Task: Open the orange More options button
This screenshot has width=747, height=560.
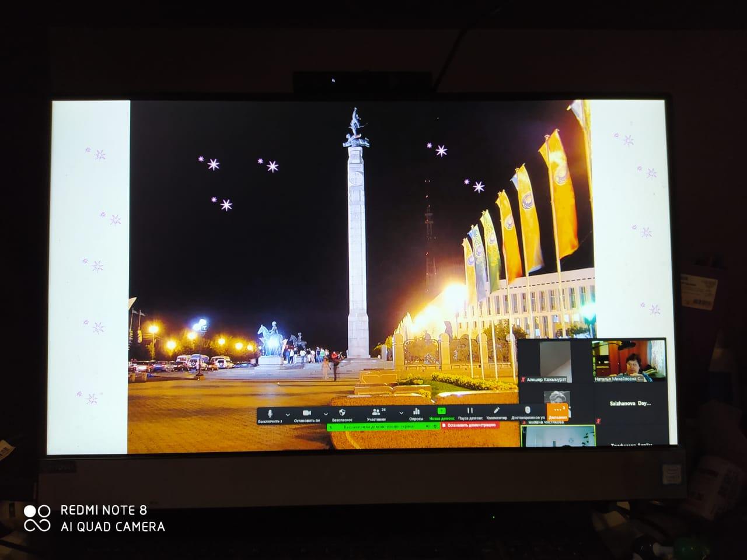Action: point(558,412)
